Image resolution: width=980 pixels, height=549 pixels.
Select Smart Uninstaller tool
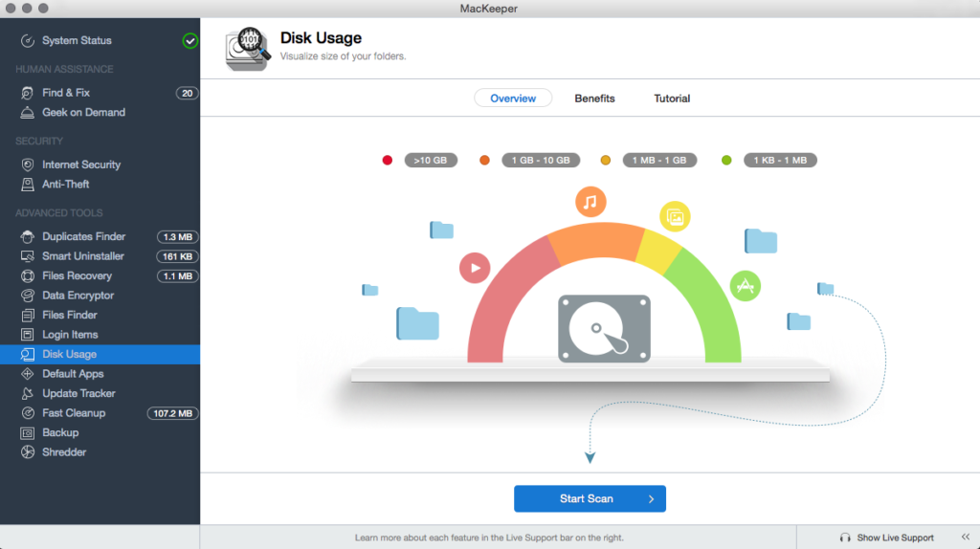pyautogui.click(x=83, y=256)
